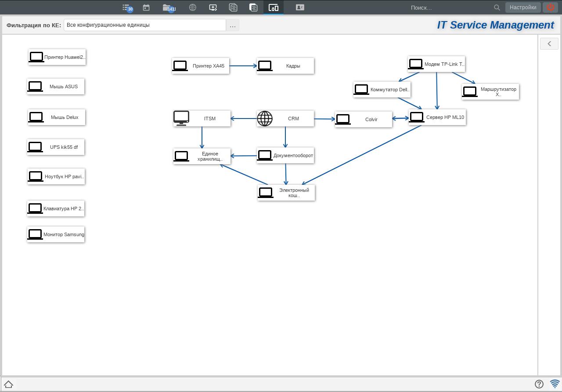Select the Мышь ASUS node
Viewport: 562px width, 392px height.
click(x=56, y=86)
